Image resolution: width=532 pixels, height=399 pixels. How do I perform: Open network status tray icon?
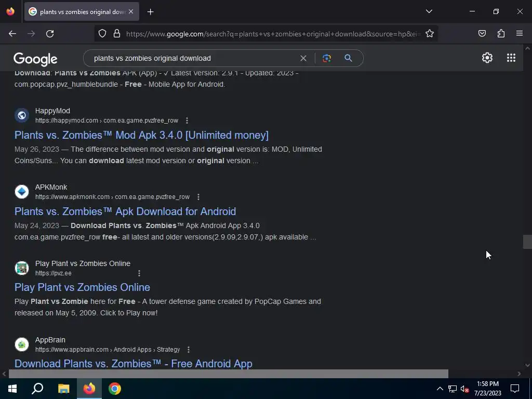pyautogui.click(x=453, y=389)
